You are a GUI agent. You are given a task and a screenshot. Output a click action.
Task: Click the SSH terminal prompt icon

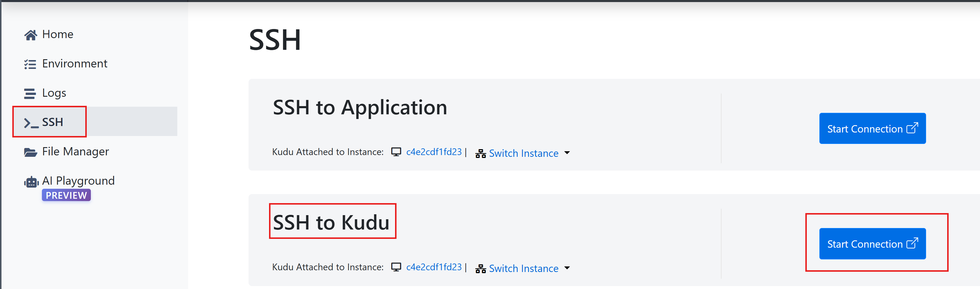31,123
